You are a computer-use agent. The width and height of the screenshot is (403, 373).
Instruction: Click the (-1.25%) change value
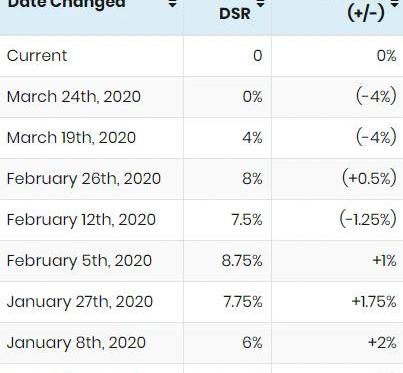pyautogui.click(x=368, y=219)
